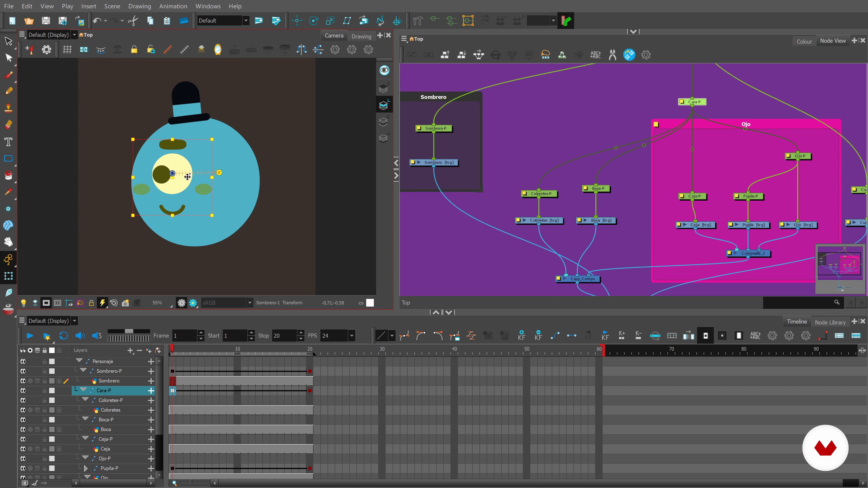Viewport: 868px width, 488px height.
Task: Collapse the Sombrero-P peg
Action: click(83, 371)
